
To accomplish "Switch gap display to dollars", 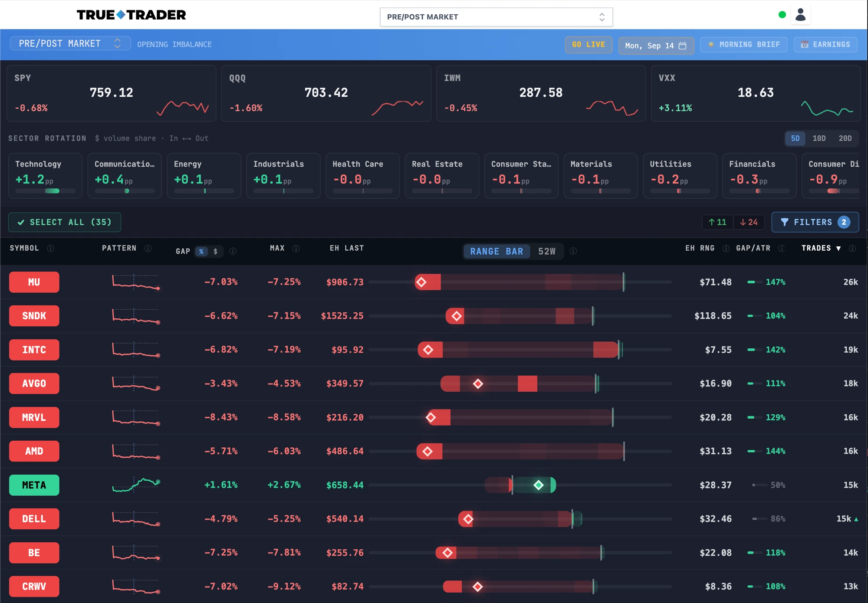I will tap(215, 251).
